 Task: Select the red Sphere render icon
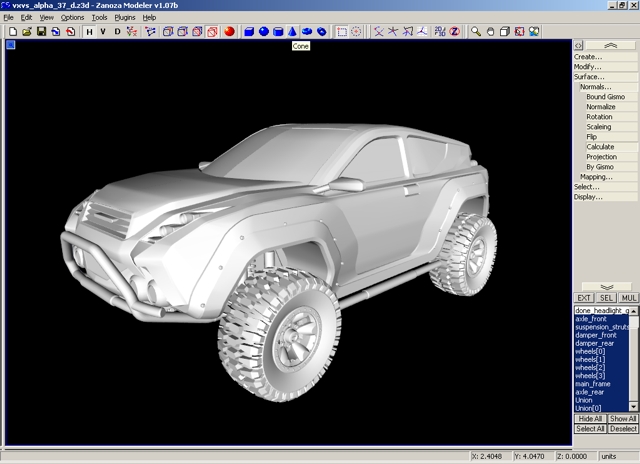point(229,32)
